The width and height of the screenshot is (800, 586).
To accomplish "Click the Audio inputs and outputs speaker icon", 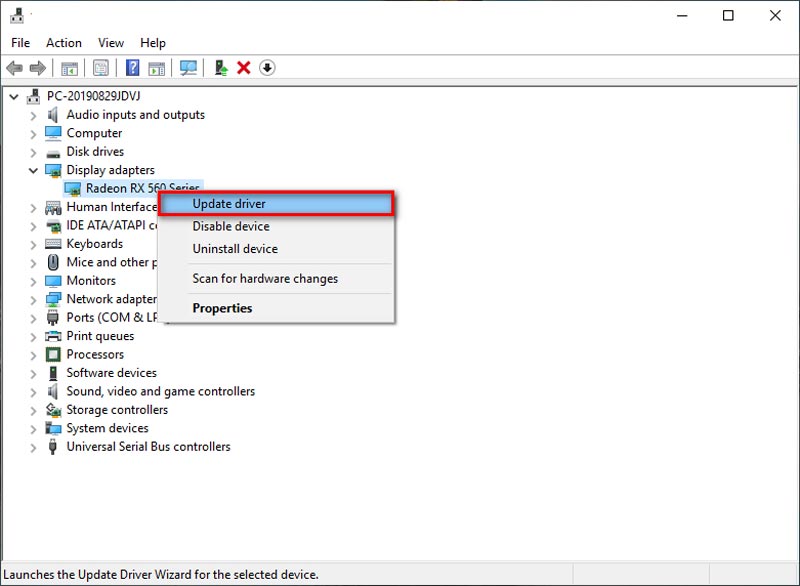I will (53, 115).
